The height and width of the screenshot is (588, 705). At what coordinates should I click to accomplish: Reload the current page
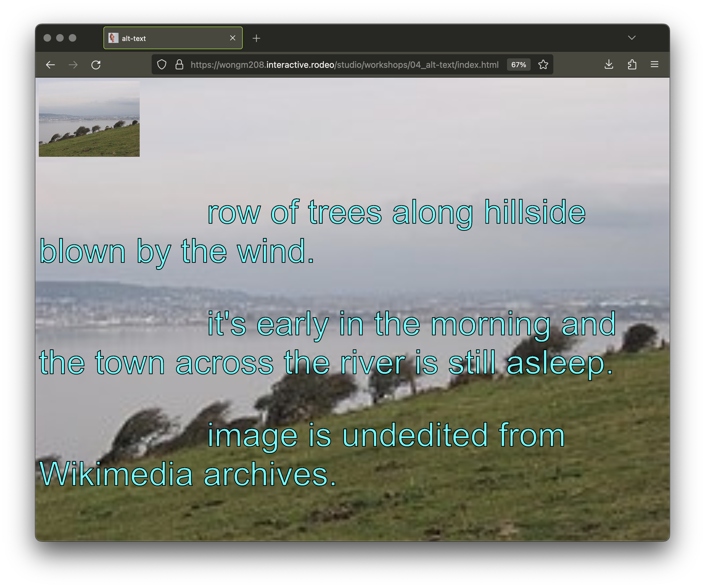[96, 65]
